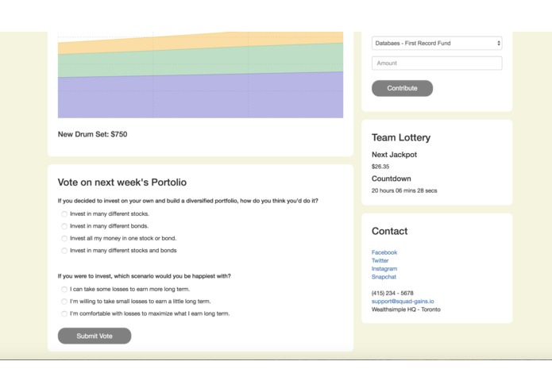Visit the Instagram link
The image size is (552, 392).
[384, 268]
